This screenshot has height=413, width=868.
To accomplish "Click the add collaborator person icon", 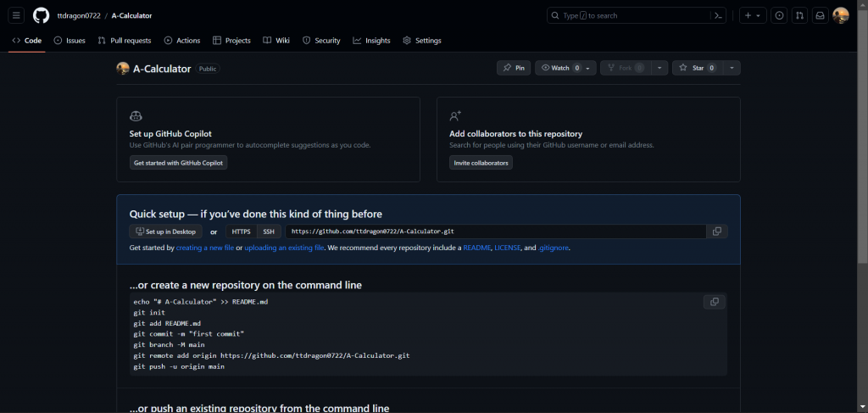I will [455, 116].
